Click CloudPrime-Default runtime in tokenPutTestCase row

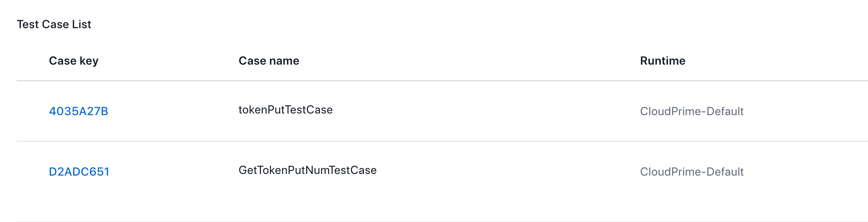692,111
